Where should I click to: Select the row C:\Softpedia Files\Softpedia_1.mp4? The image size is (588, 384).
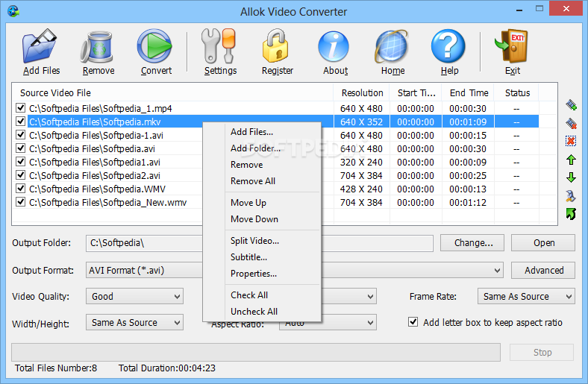(277, 108)
